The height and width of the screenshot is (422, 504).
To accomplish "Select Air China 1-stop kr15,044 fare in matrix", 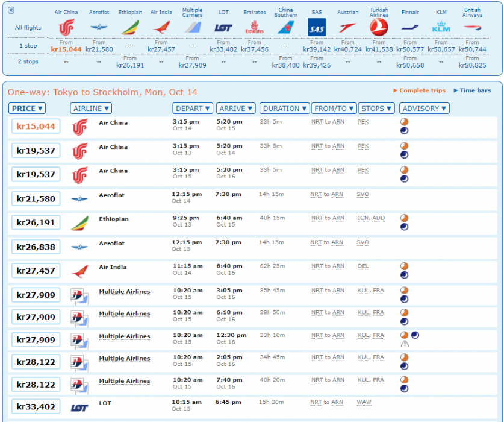I will pos(66,49).
